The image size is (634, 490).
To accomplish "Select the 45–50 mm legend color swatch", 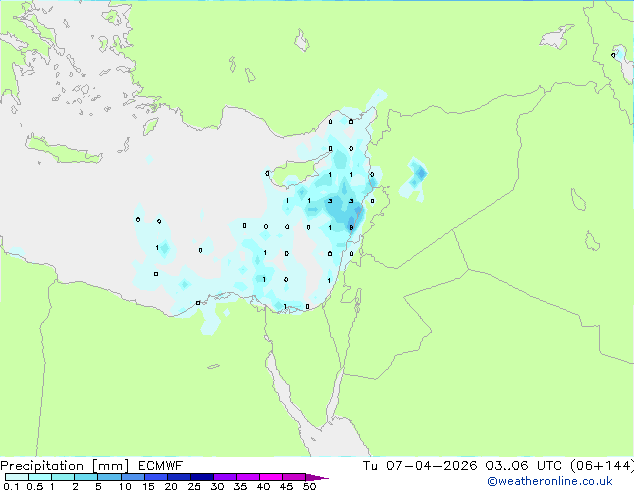I will (294, 477).
